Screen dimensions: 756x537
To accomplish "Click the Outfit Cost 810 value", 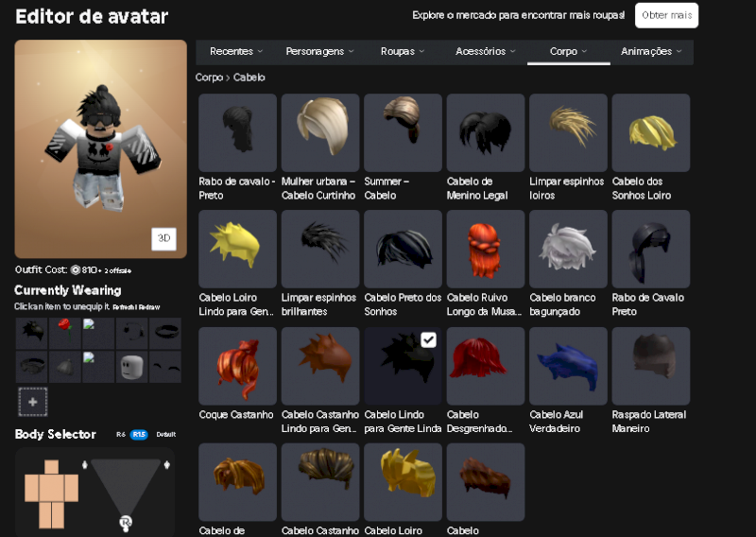I will coord(89,269).
